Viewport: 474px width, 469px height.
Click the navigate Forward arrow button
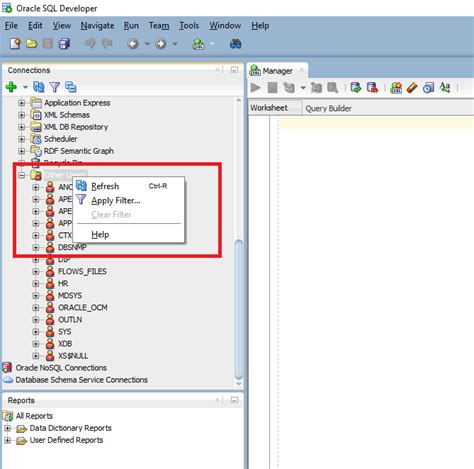pyautogui.click(x=160, y=44)
